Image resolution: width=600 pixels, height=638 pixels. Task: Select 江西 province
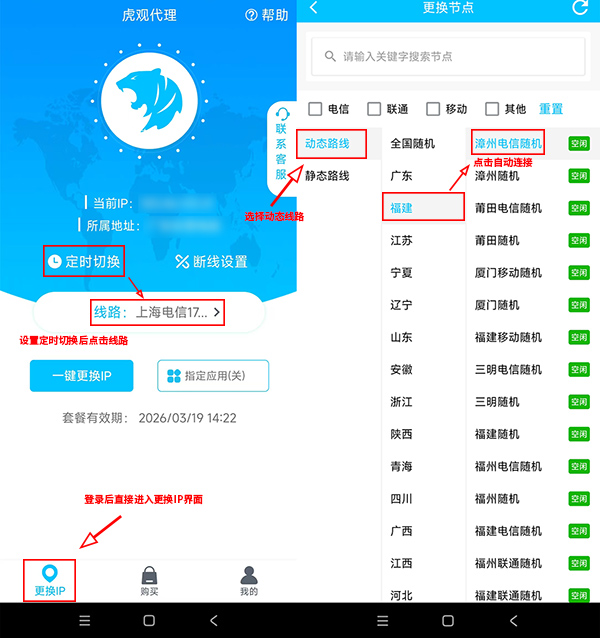(401, 564)
